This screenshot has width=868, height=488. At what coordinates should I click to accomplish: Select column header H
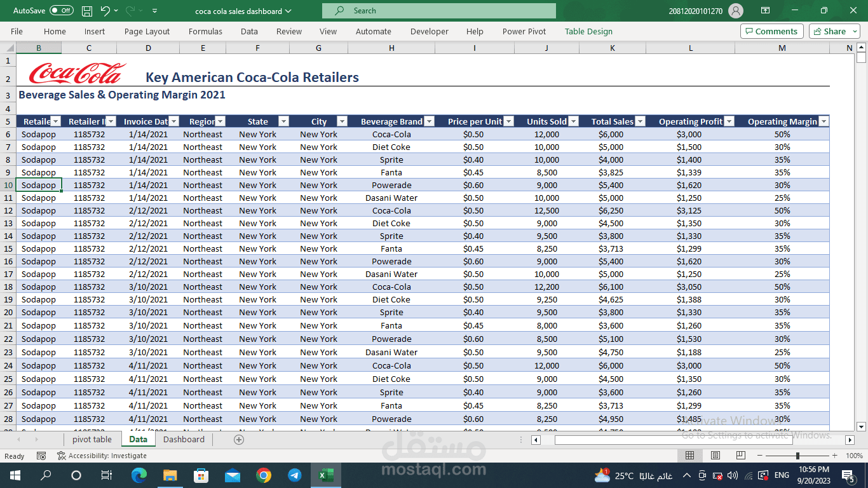pos(391,48)
